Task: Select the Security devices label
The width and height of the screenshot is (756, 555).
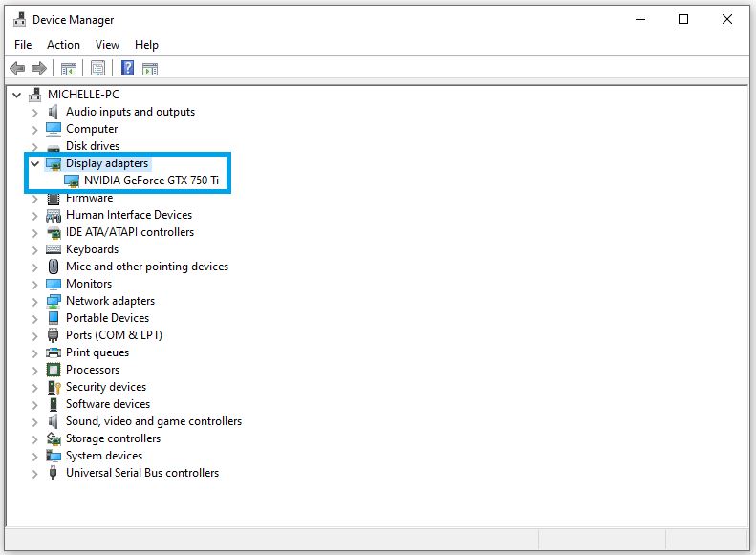Action: [x=105, y=386]
